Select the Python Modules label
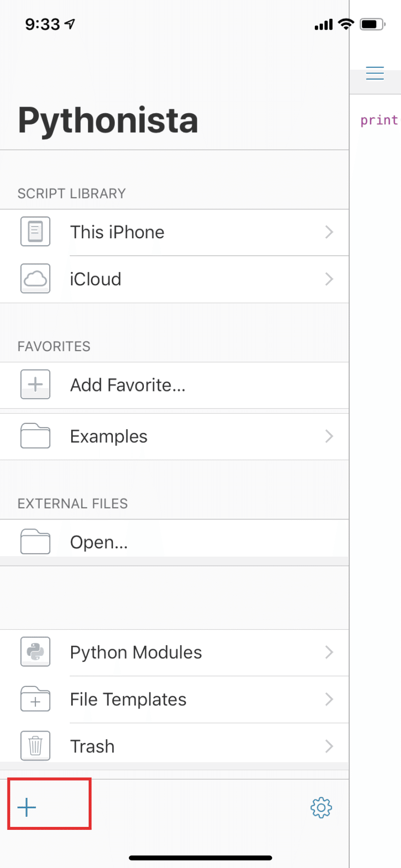The width and height of the screenshot is (401, 868). pyautogui.click(x=136, y=652)
